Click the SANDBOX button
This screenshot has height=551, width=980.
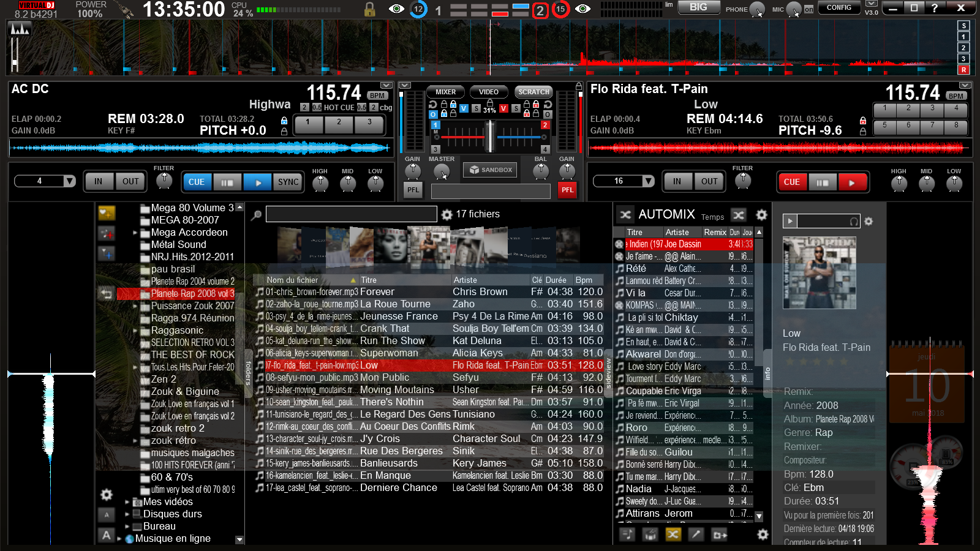(490, 170)
